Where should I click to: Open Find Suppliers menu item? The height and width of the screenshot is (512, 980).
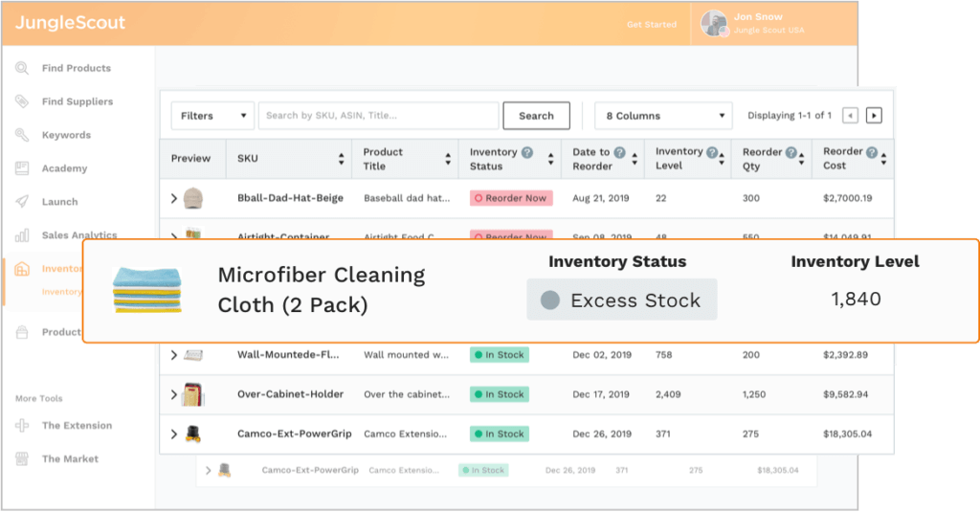[x=78, y=101]
